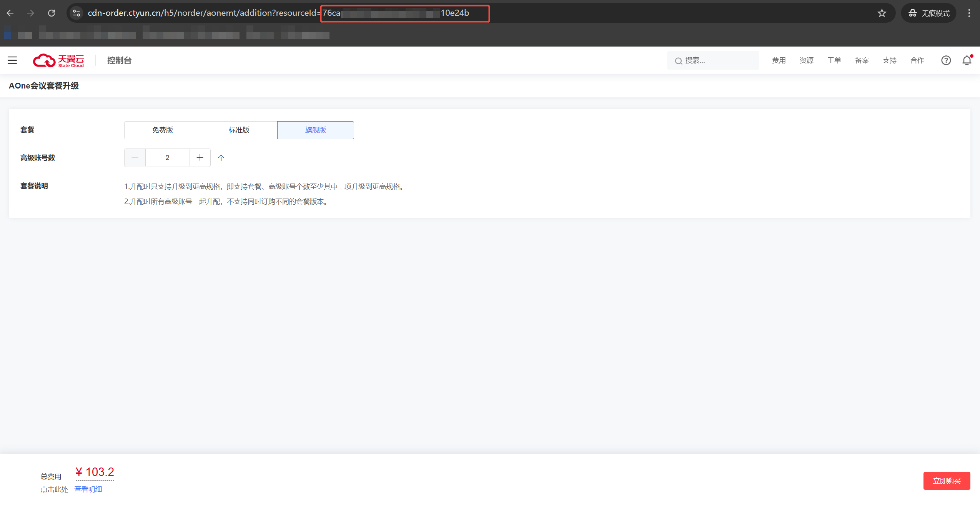Select the 标准版 package option

click(x=239, y=130)
